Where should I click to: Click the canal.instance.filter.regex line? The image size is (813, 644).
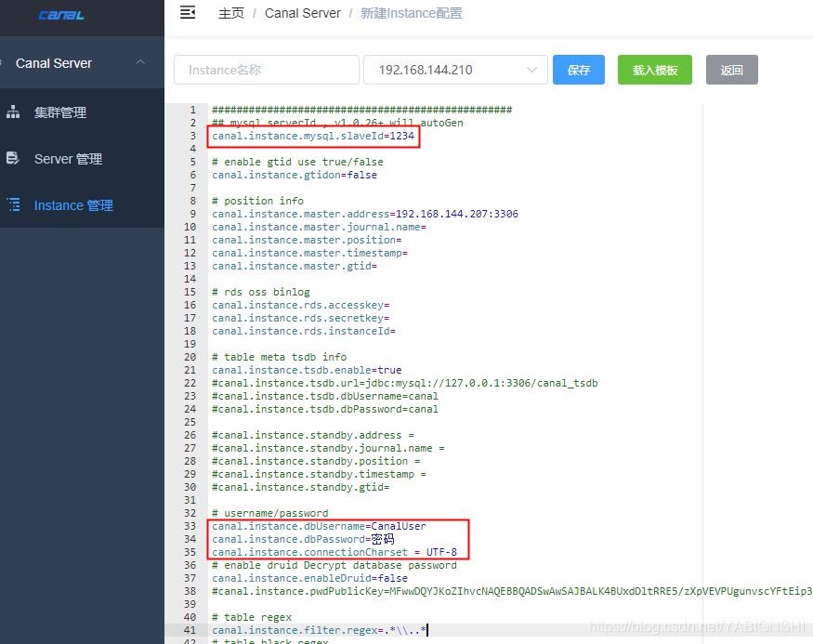(319, 630)
